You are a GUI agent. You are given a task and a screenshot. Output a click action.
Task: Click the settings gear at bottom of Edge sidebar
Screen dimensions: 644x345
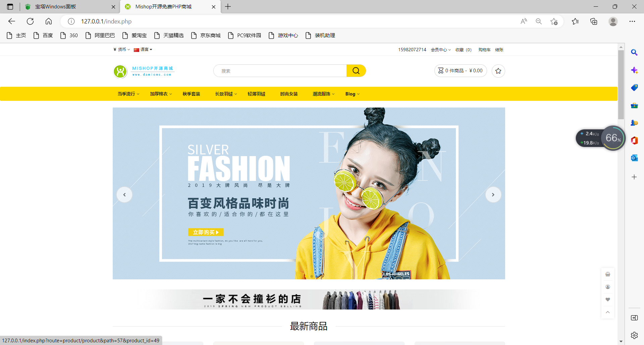(x=634, y=335)
